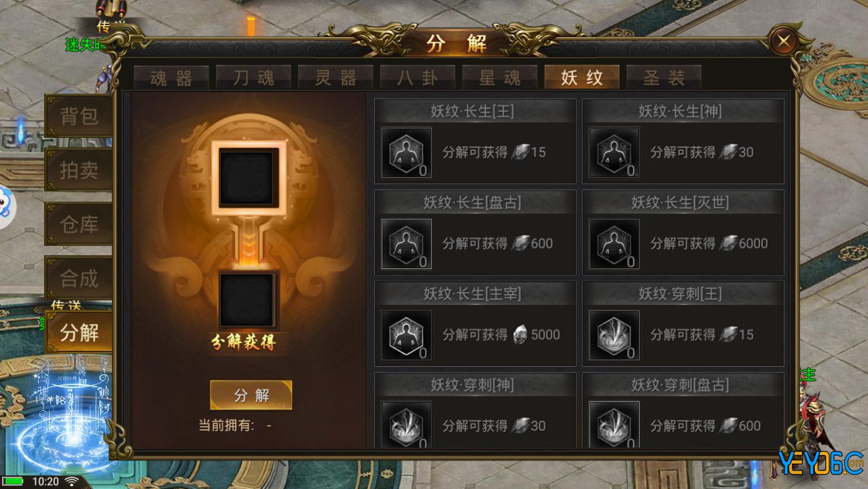Switch to the 合成 side menu
The width and height of the screenshot is (868, 489).
pyautogui.click(x=79, y=278)
